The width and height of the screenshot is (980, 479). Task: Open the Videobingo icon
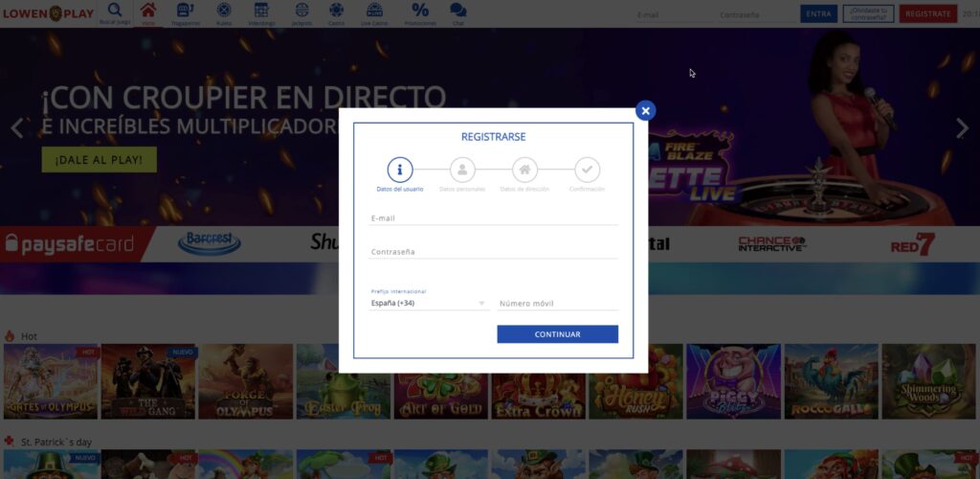(261, 10)
